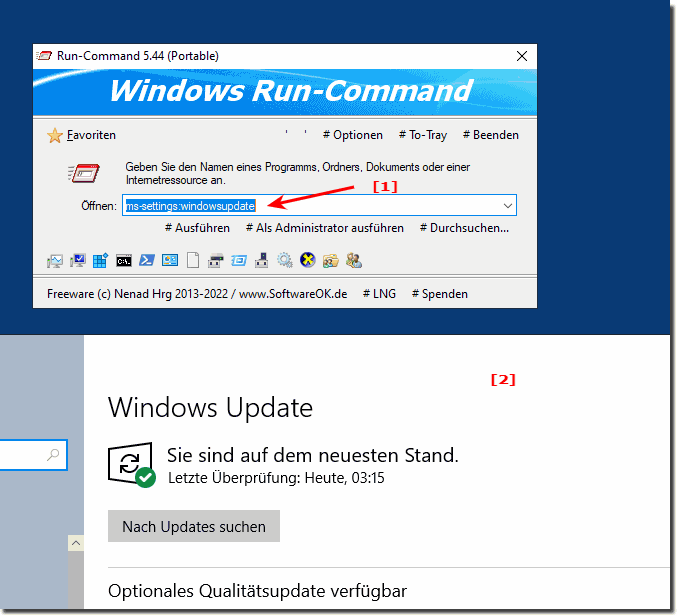Click the Windows Update heading
Screen dimensions: 677x616
point(210,407)
